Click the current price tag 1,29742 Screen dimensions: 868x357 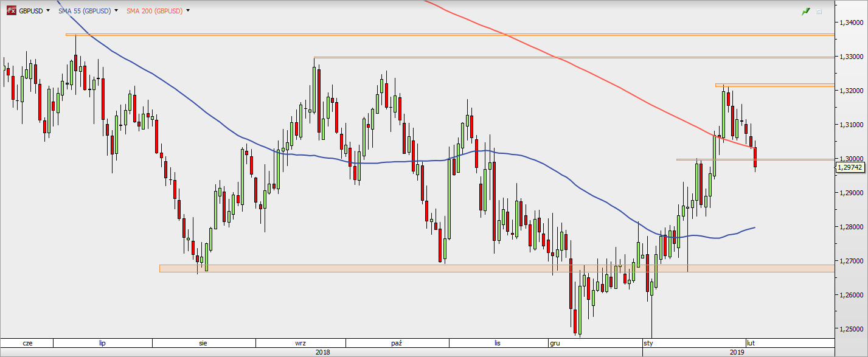click(x=850, y=167)
